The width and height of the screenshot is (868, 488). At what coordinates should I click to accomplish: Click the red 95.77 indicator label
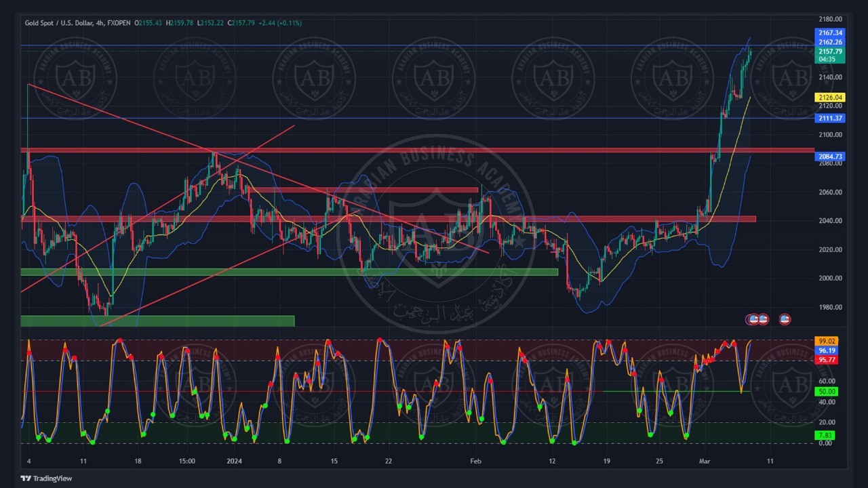tap(827, 360)
